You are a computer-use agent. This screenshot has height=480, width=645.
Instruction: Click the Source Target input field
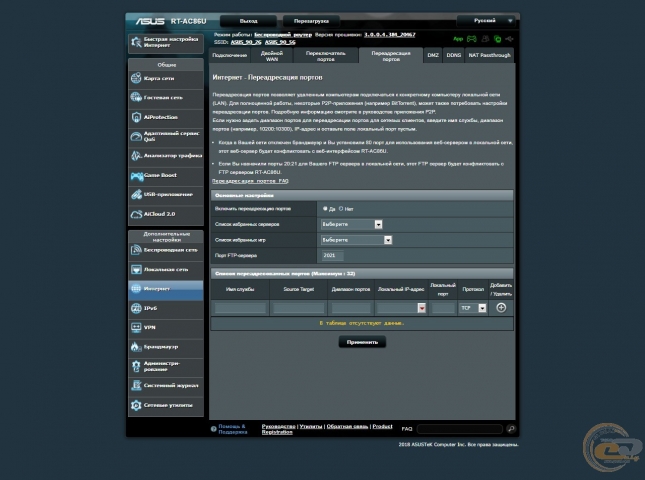(x=299, y=308)
